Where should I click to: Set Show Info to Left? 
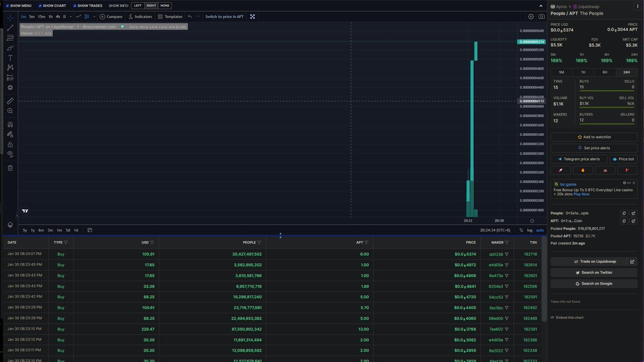(x=138, y=5)
